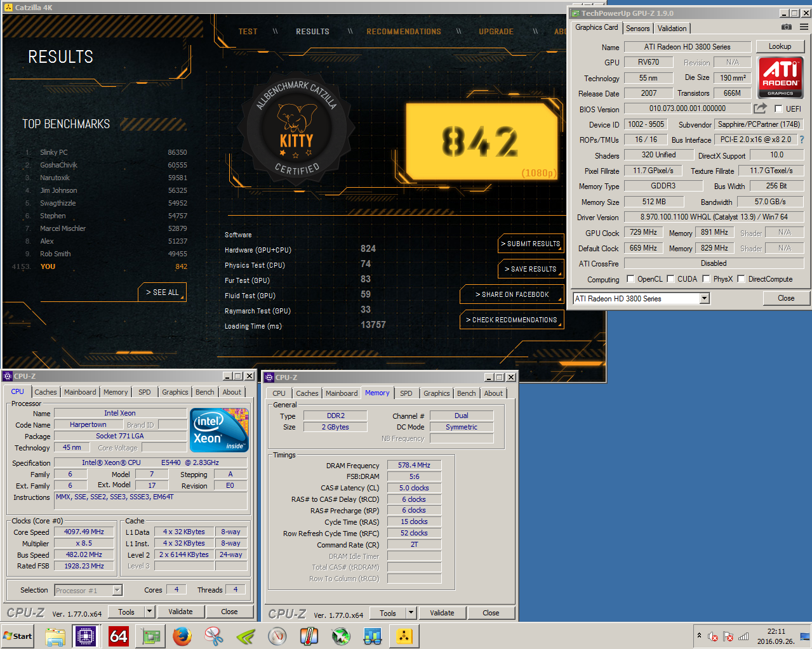Open File Explorer from the taskbar
Image resolution: width=812 pixels, height=649 pixels.
click(55, 636)
